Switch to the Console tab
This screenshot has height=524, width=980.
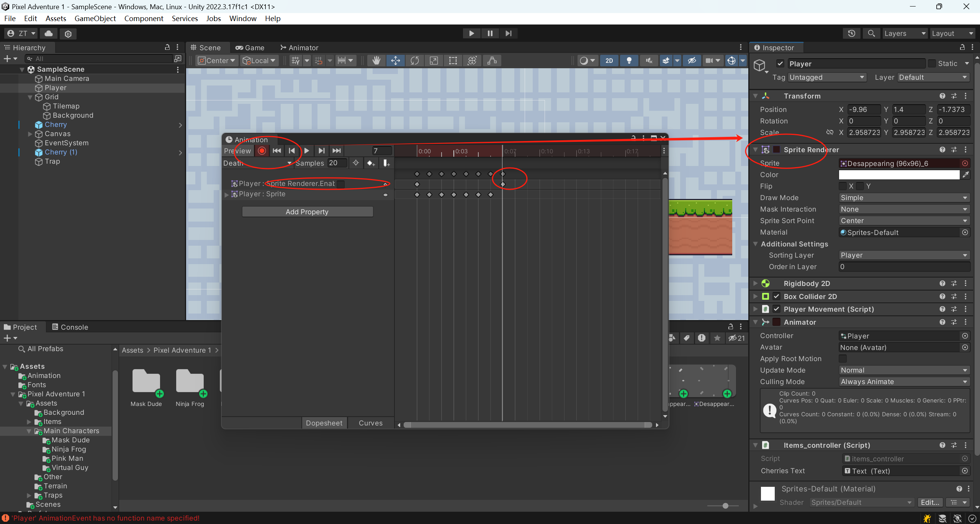(70, 327)
